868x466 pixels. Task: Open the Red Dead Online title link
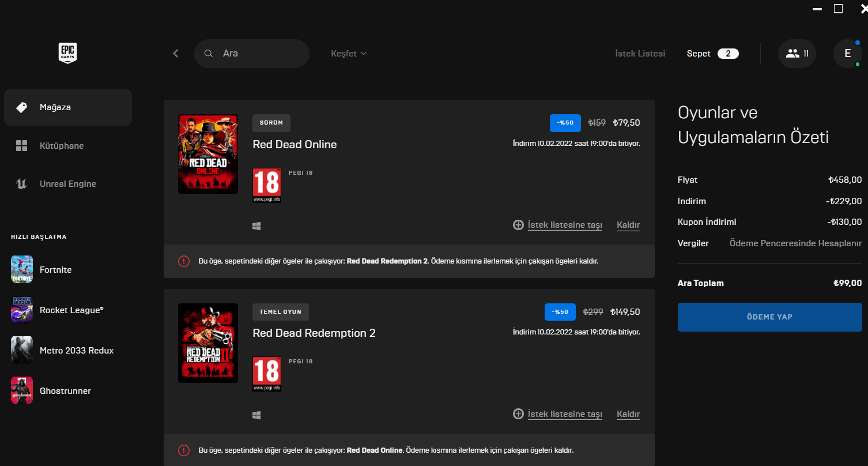[x=295, y=144]
